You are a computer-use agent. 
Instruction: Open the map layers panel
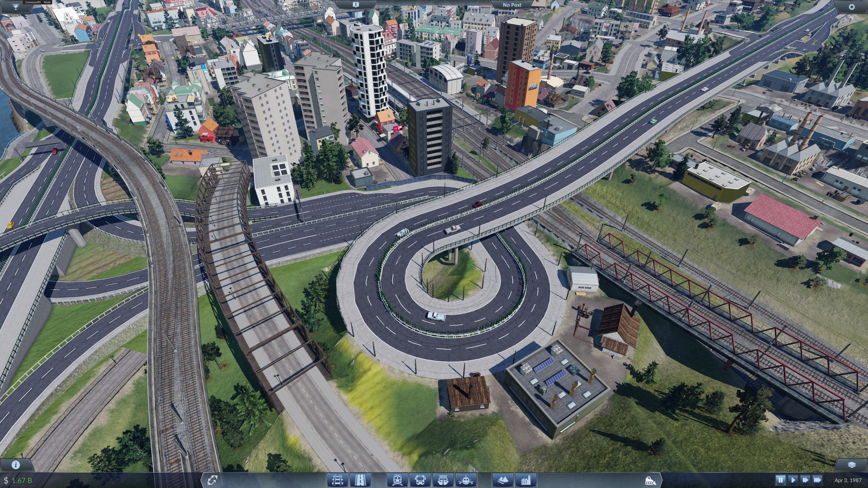click(x=851, y=465)
